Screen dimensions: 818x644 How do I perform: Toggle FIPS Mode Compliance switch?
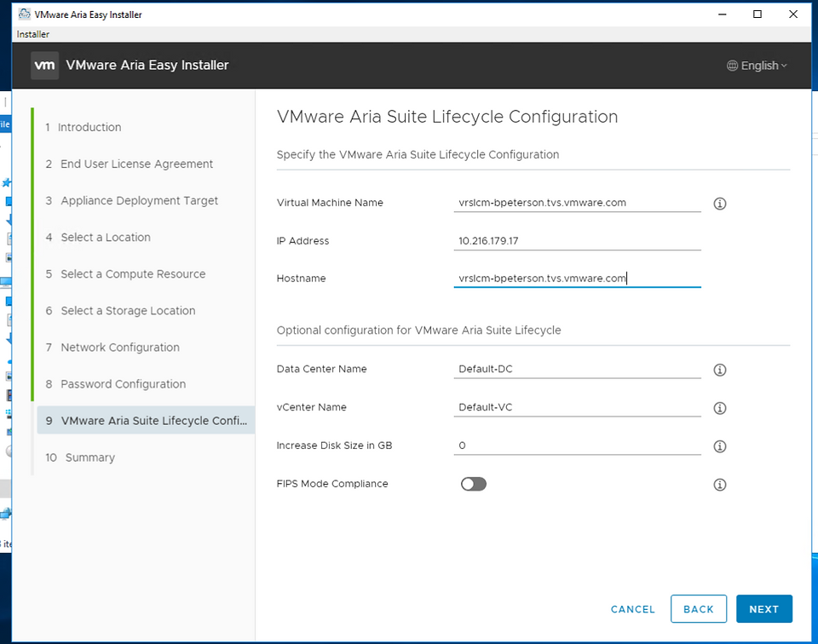coord(473,484)
